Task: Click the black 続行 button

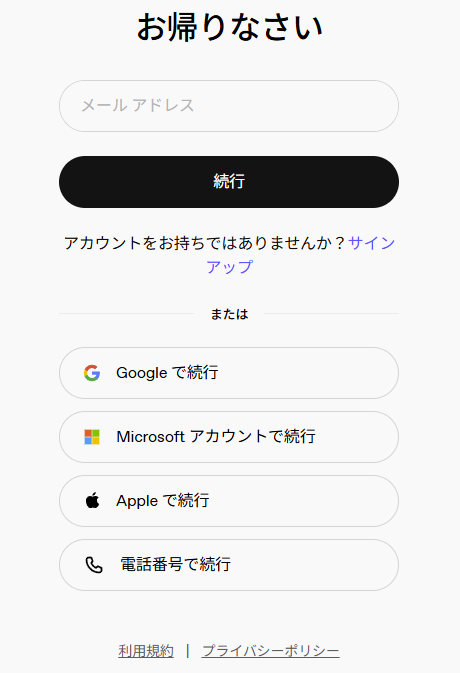Action: click(x=229, y=182)
